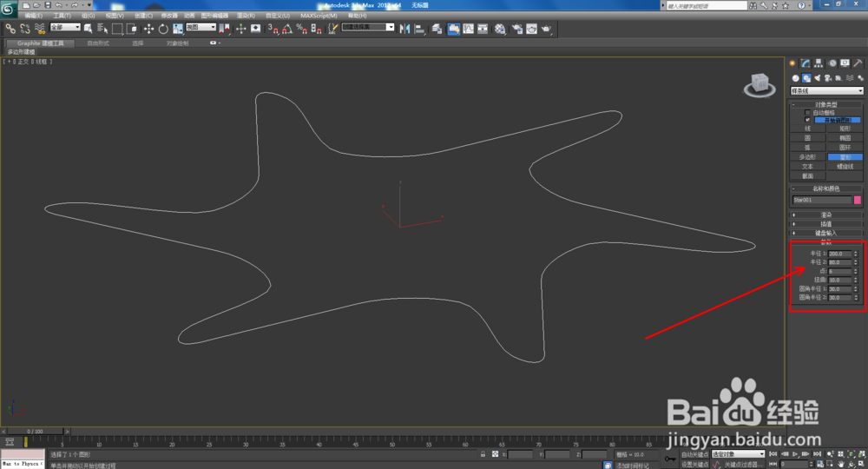Click the time slider 0 / 100
Viewport: 868px width, 469px height.
pos(35,432)
